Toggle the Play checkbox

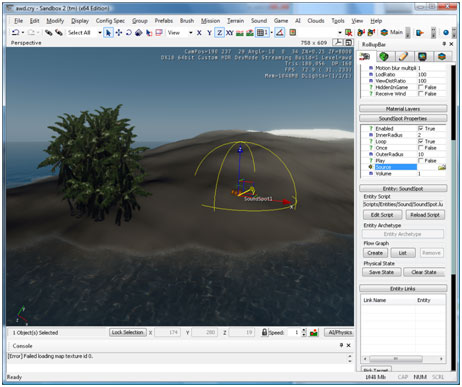click(x=421, y=161)
